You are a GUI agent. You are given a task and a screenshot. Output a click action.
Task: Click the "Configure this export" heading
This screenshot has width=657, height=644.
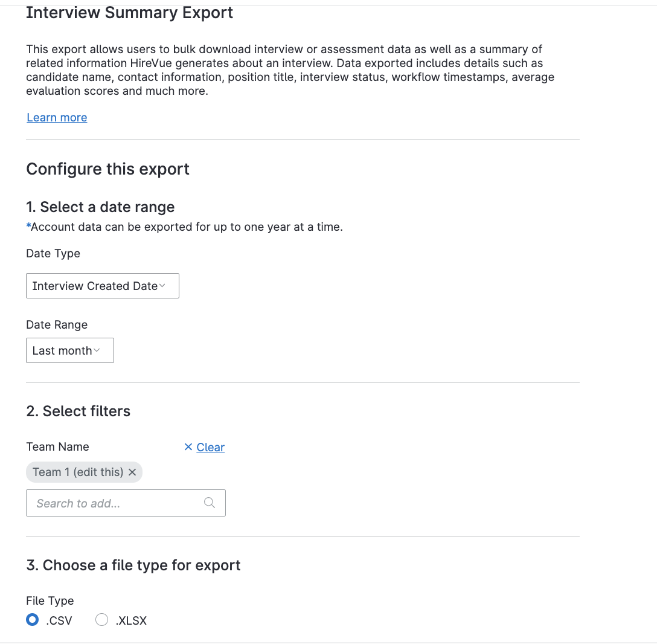107,169
